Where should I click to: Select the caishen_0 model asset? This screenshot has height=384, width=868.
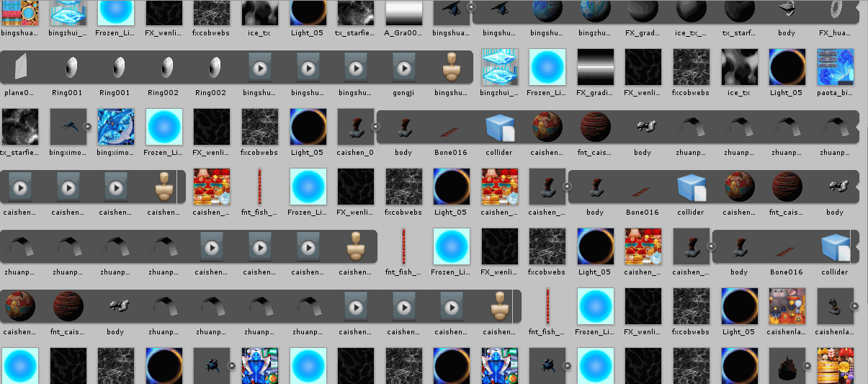click(356, 128)
